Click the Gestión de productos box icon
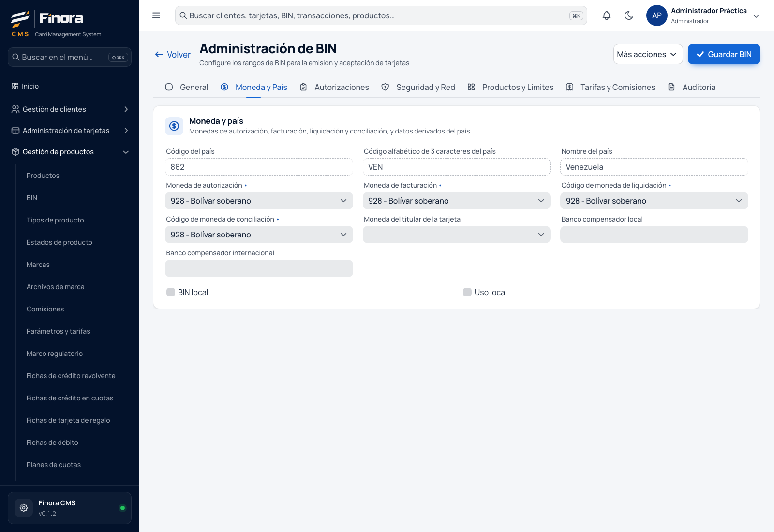 15,152
